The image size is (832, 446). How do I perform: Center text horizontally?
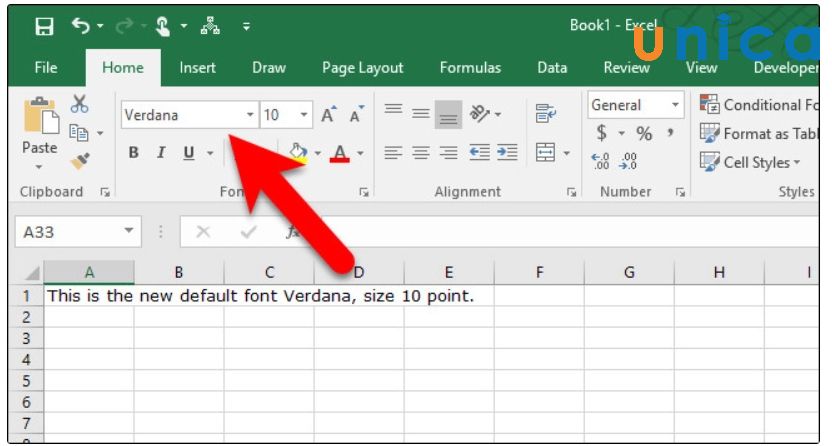421,153
